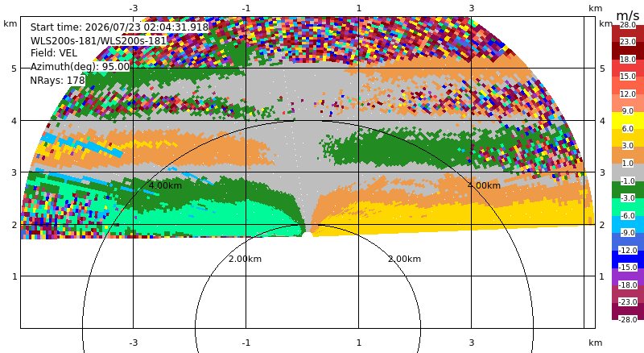Viewport: 644px width, 353px height.
Task: Select the green -3.0 m/s color band
Action: (628, 189)
